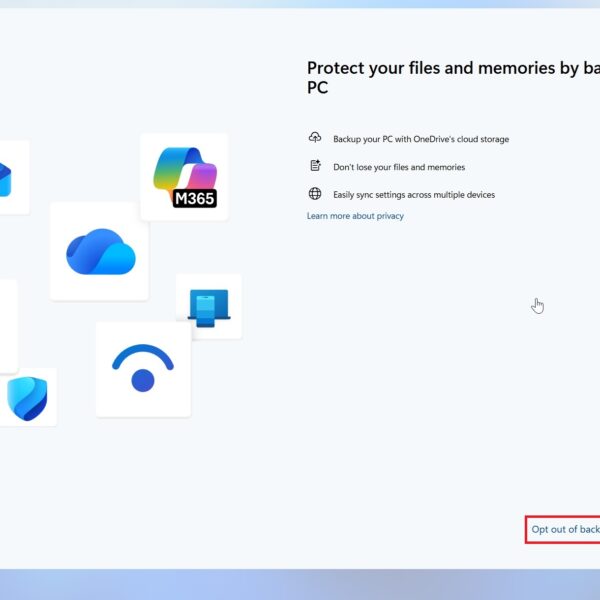
Task: Click 'Easily sync settings across multiple devices' text
Action: (414, 195)
